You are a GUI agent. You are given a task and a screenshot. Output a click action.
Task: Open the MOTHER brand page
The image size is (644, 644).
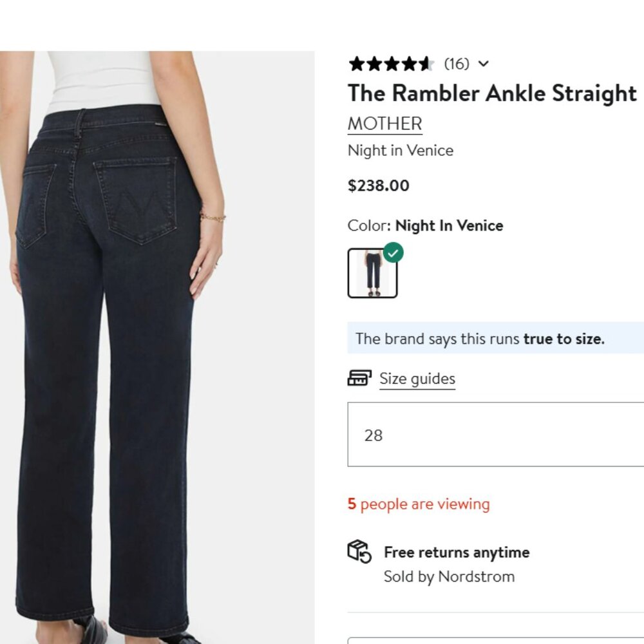[384, 123]
